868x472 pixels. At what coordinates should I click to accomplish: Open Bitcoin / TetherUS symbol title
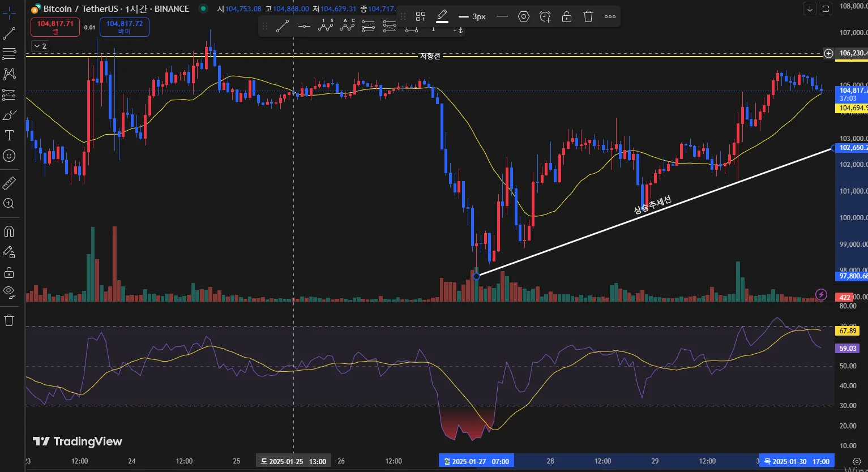coord(117,9)
